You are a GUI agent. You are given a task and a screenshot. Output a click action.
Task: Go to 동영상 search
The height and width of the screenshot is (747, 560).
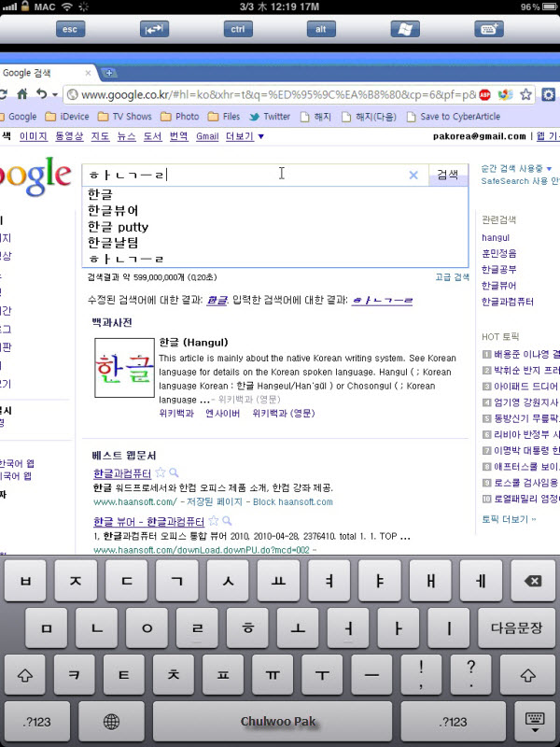(69, 136)
